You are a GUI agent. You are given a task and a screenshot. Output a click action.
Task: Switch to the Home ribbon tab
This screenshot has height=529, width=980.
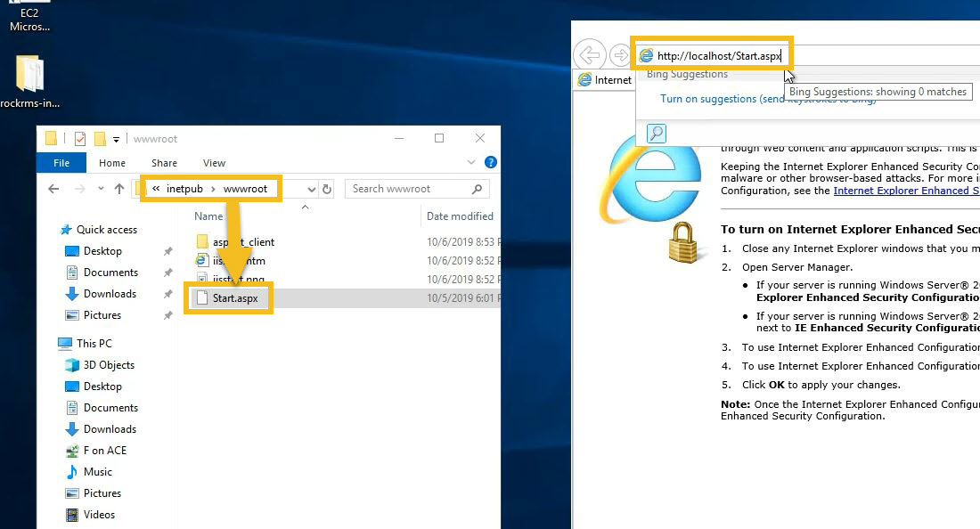tap(112, 163)
